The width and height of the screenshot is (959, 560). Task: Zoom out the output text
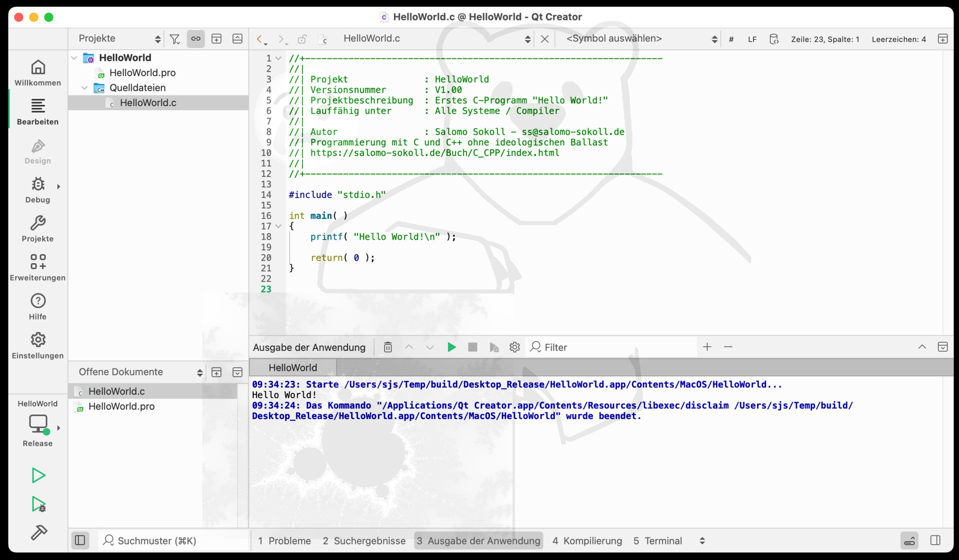point(728,347)
